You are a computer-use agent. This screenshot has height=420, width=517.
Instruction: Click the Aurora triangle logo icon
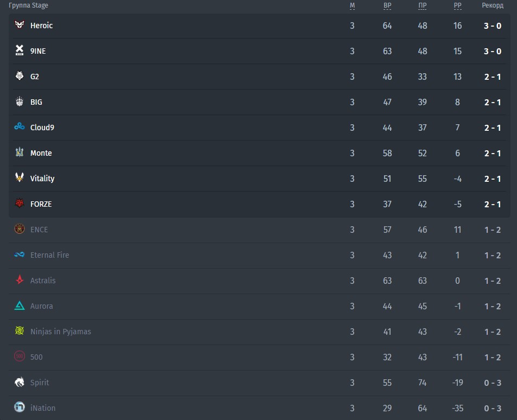[x=20, y=306]
